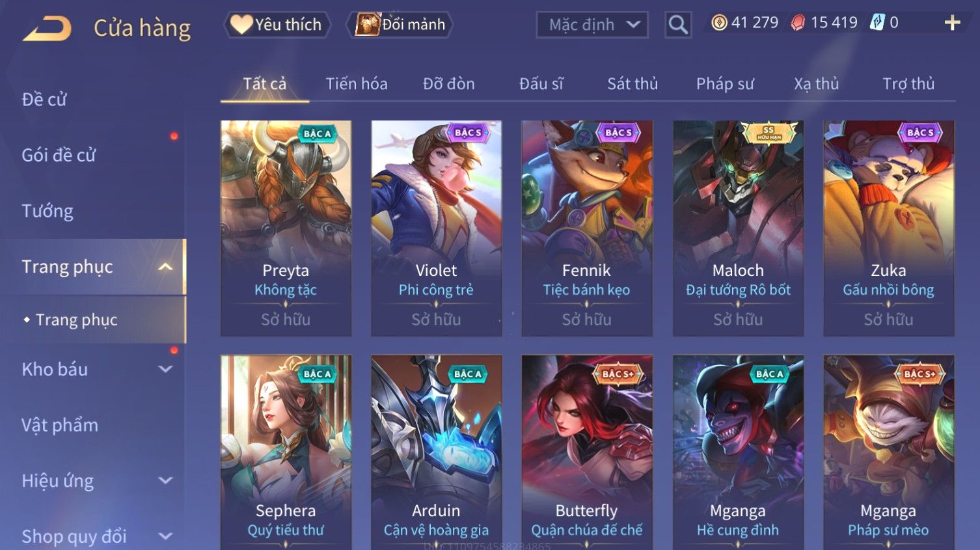Select Maloch Đại tướng Rô bốt card

[x=738, y=228]
